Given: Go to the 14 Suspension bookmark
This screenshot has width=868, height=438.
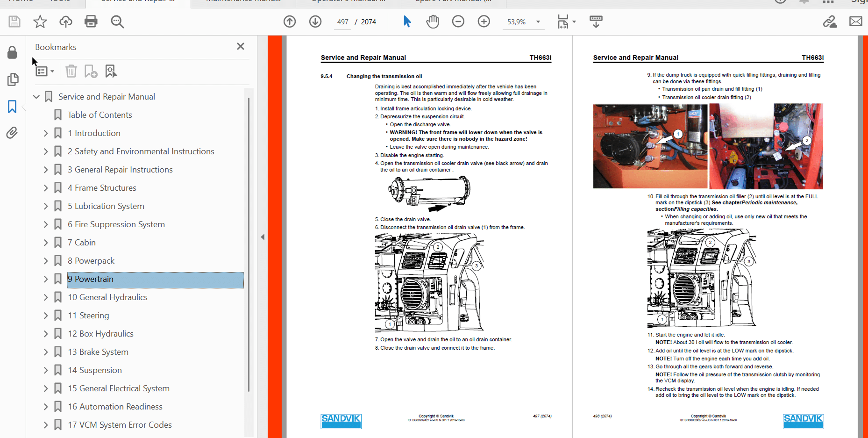Looking at the screenshot, I should coord(95,370).
